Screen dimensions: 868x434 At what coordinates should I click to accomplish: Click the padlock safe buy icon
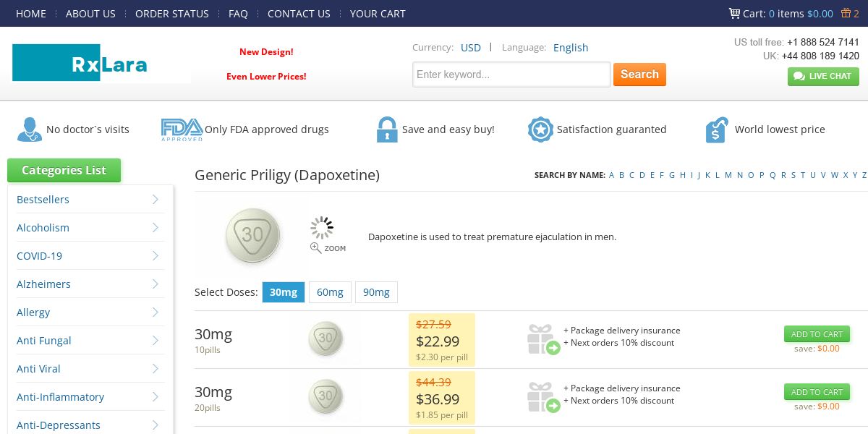(x=387, y=129)
